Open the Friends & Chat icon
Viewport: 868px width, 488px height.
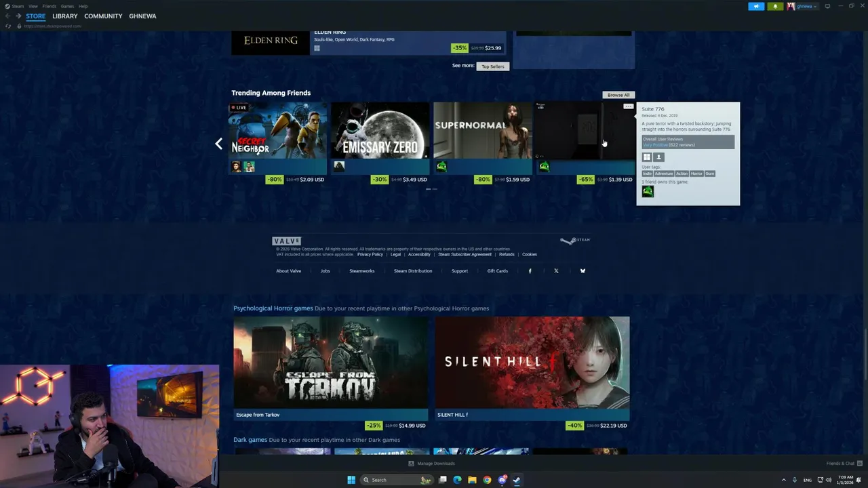coord(859,464)
